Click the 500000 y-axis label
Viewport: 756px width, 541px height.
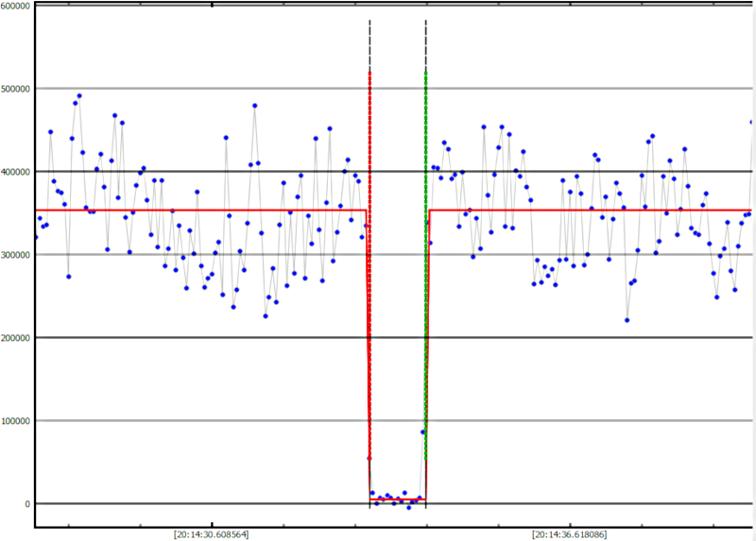[16, 89]
